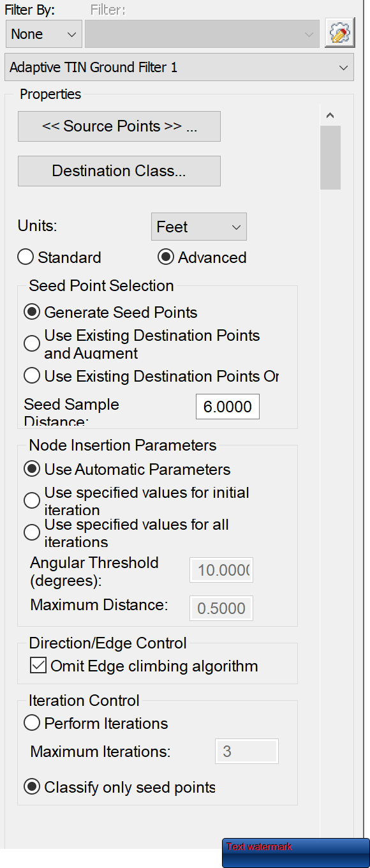This screenshot has height=868, width=370.
Task: Click the Source Points button
Action: [119, 126]
